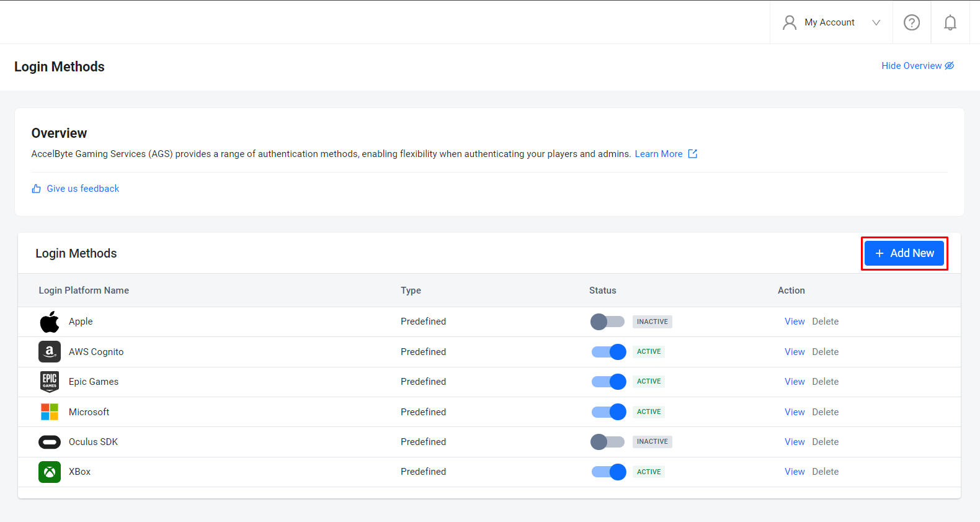Delete the Microsoft login method
Viewport: 980px width, 522px height.
click(826, 412)
